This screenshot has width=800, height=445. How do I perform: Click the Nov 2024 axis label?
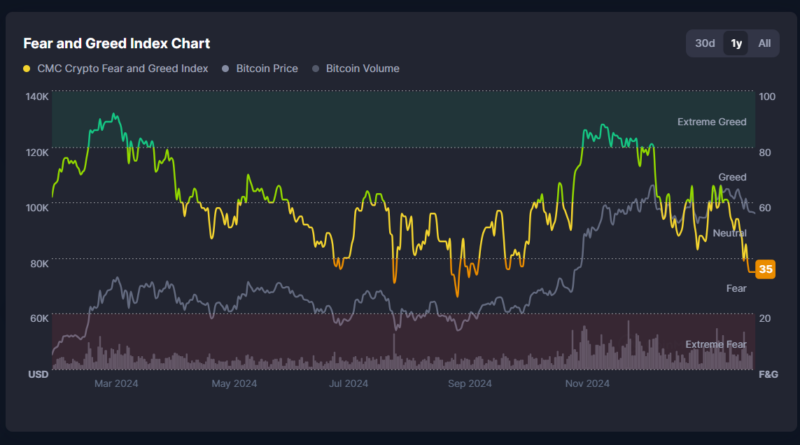[x=587, y=384]
